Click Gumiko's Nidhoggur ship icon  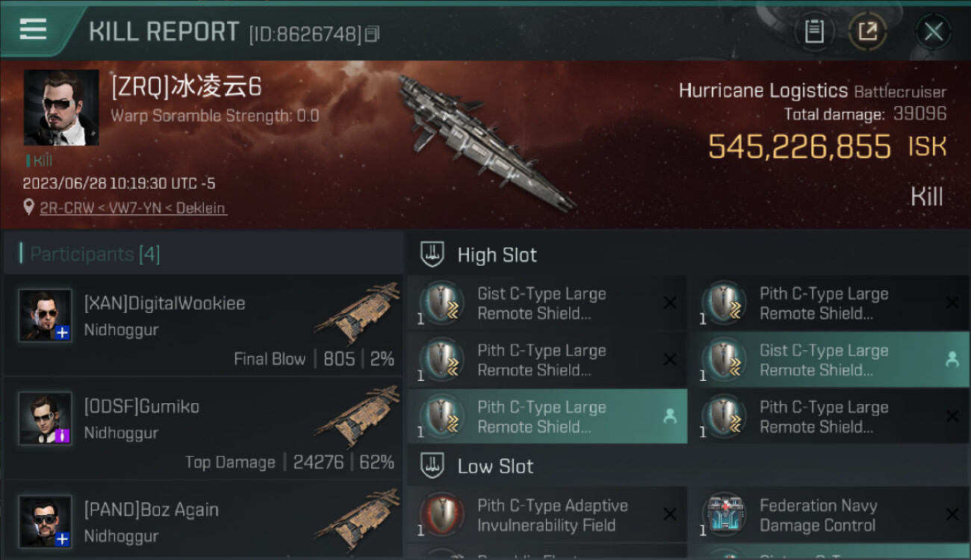357,417
